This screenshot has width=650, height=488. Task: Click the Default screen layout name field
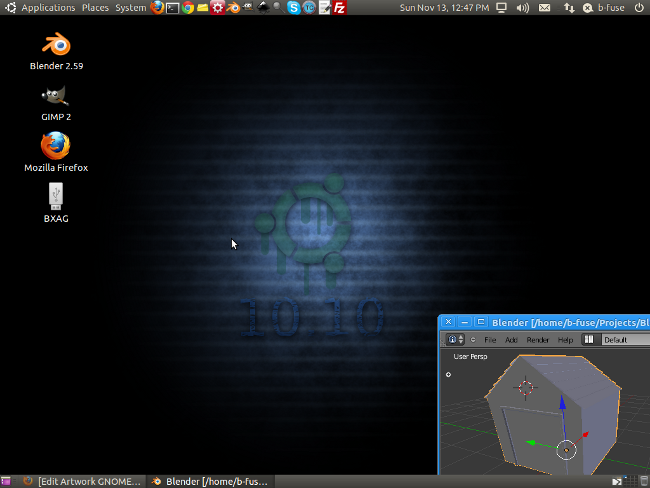625,340
